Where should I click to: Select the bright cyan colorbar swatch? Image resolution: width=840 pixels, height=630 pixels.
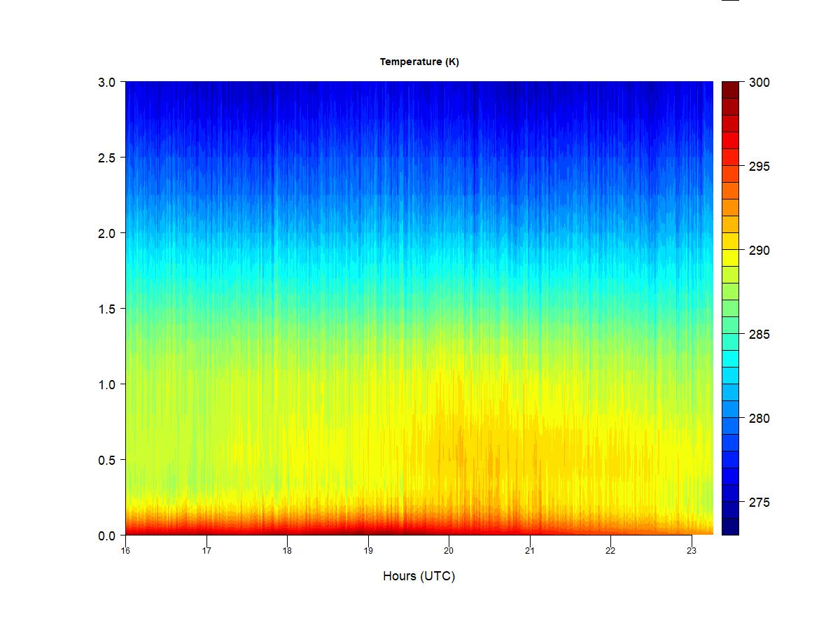coord(730,358)
